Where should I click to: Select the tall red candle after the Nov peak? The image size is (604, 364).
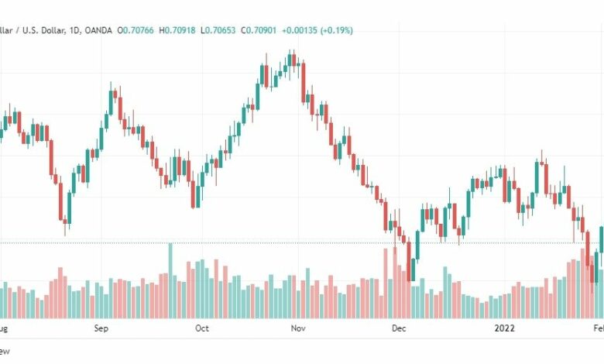click(303, 82)
